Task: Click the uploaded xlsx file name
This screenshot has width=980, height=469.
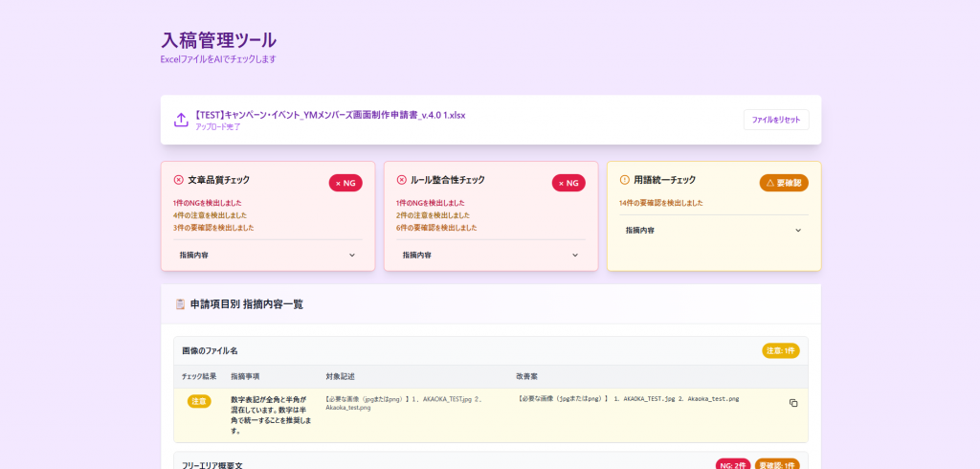Action: [x=330, y=115]
